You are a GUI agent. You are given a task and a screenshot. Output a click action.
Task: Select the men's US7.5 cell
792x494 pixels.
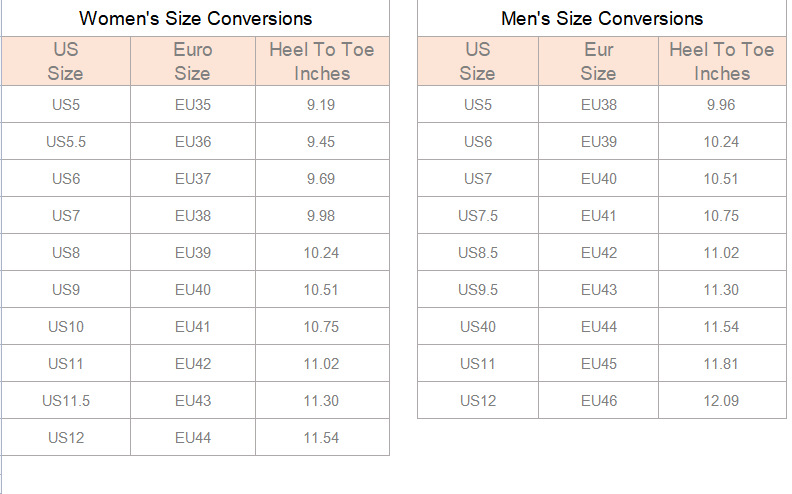477,216
